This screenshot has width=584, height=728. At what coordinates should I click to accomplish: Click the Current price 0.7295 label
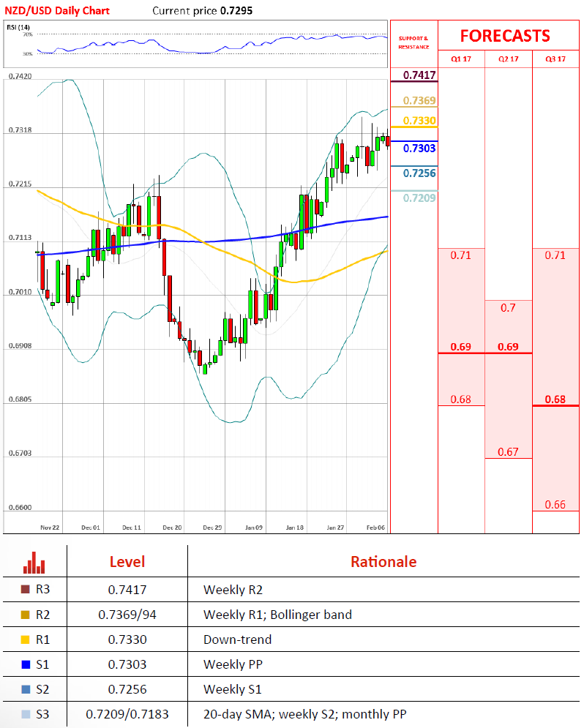pyautogui.click(x=203, y=11)
